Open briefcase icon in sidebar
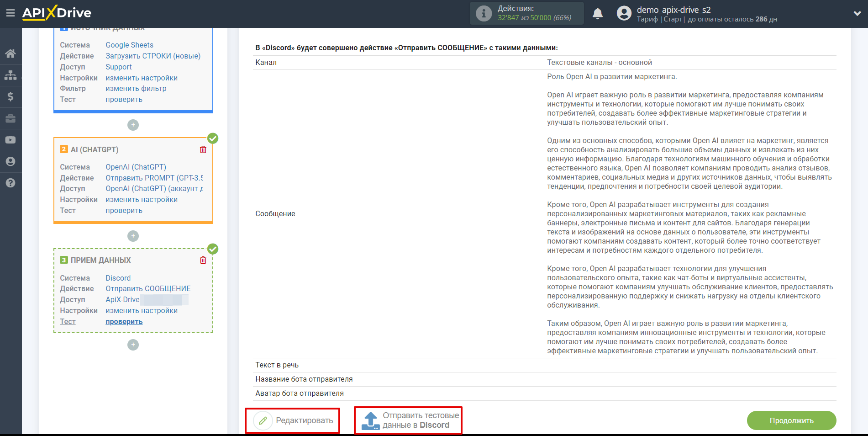 [x=11, y=118]
